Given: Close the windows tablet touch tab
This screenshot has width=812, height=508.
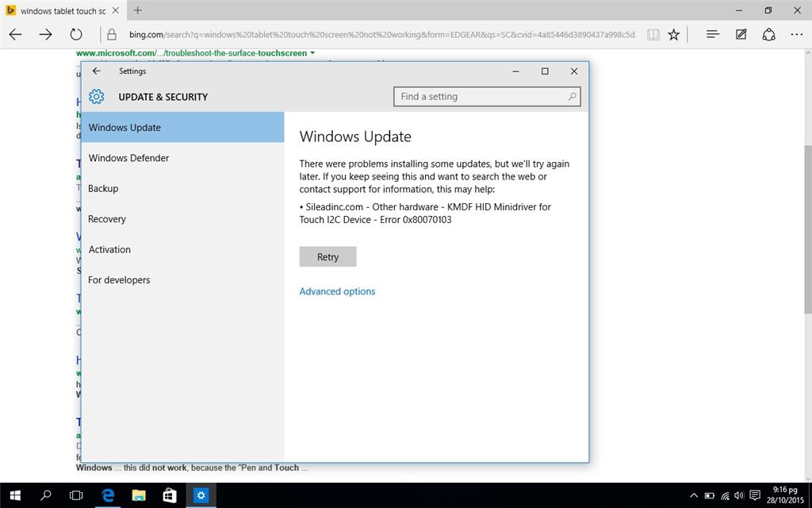Looking at the screenshot, I should [116, 10].
